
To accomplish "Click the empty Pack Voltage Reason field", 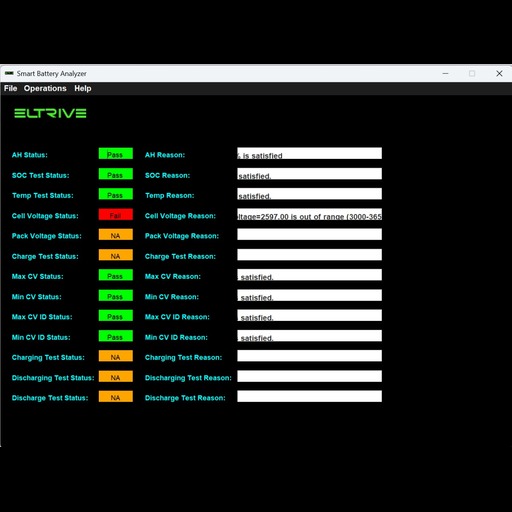I will [x=309, y=234].
